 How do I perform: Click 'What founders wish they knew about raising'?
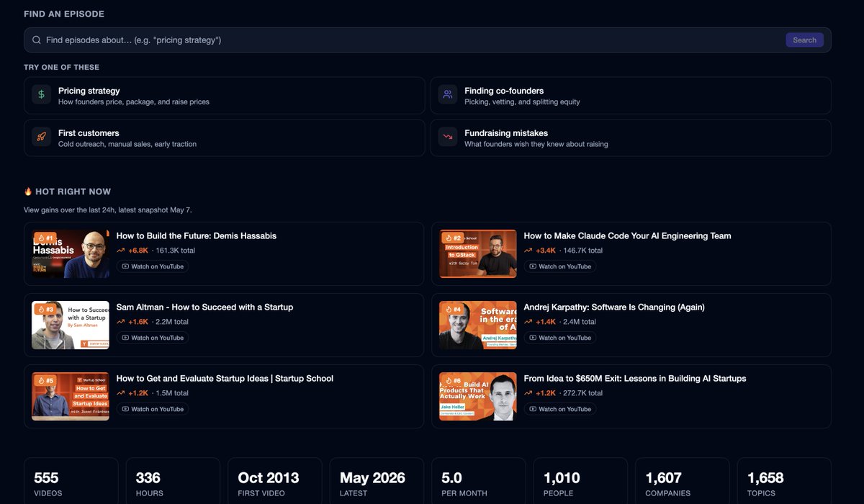tap(536, 145)
